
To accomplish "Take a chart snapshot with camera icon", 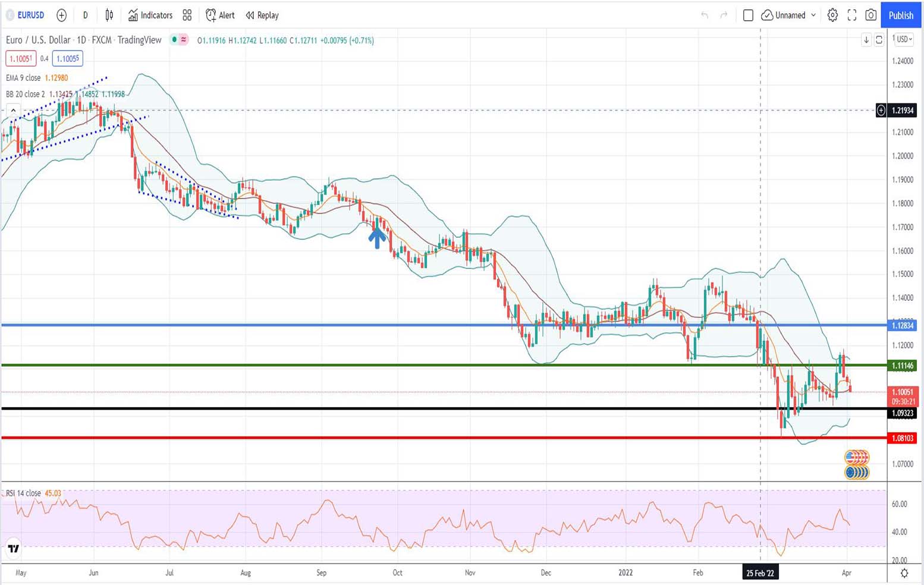I will point(870,15).
